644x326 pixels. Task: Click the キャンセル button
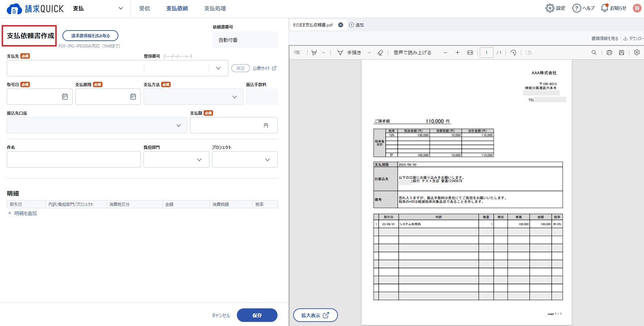[x=221, y=315]
